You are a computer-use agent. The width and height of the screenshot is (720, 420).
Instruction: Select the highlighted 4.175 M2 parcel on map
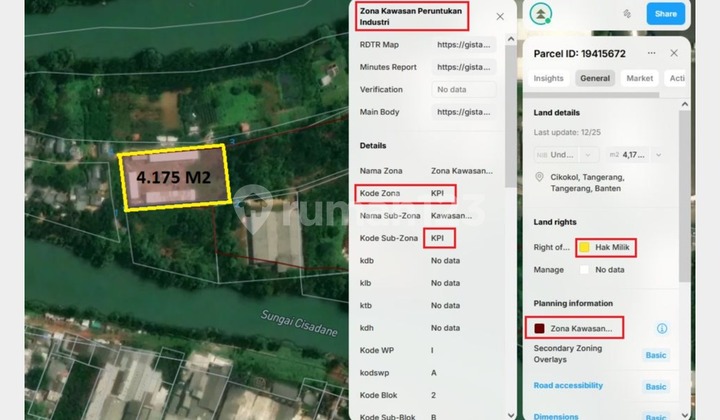click(174, 178)
